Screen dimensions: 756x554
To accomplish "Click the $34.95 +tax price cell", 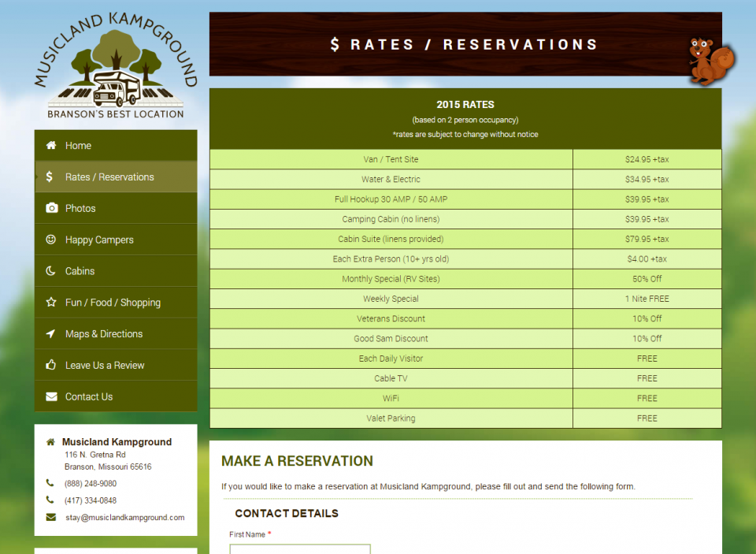I will pyautogui.click(x=647, y=179).
